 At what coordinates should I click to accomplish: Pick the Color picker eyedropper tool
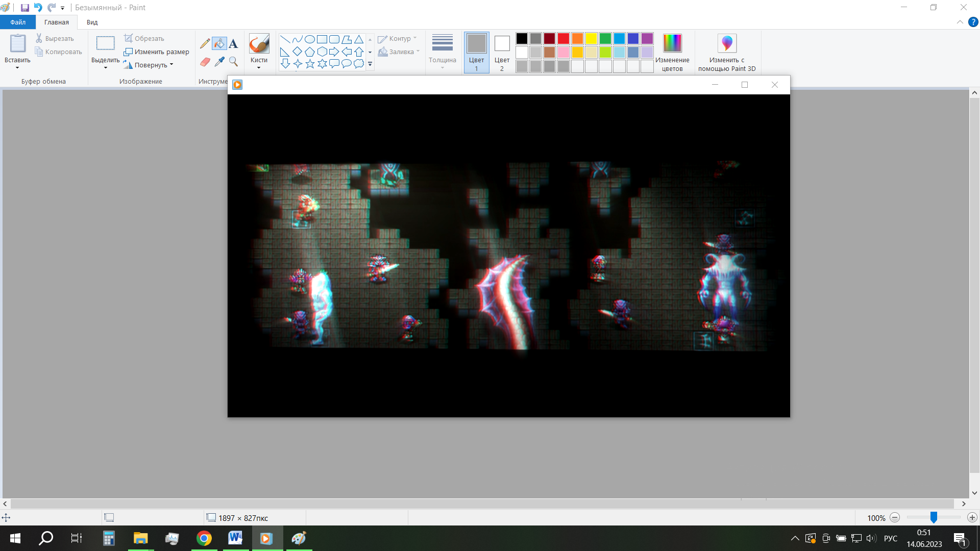click(219, 62)
